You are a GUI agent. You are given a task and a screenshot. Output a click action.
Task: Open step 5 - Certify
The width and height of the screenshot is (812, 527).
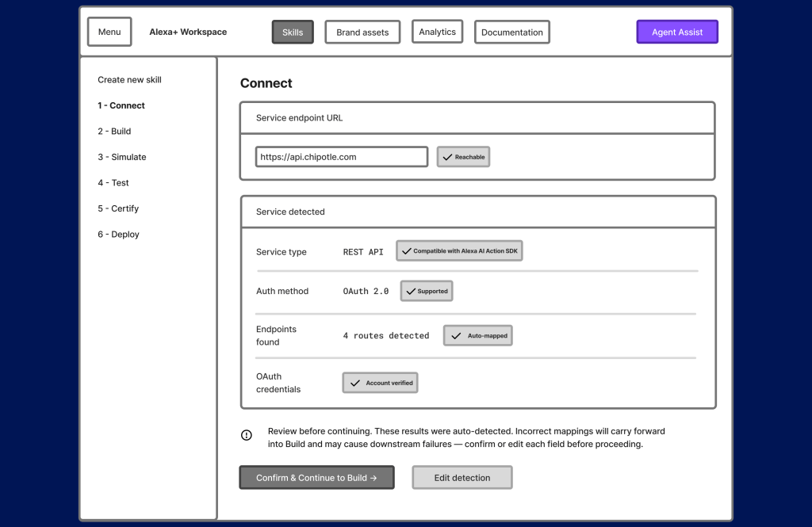118,208
